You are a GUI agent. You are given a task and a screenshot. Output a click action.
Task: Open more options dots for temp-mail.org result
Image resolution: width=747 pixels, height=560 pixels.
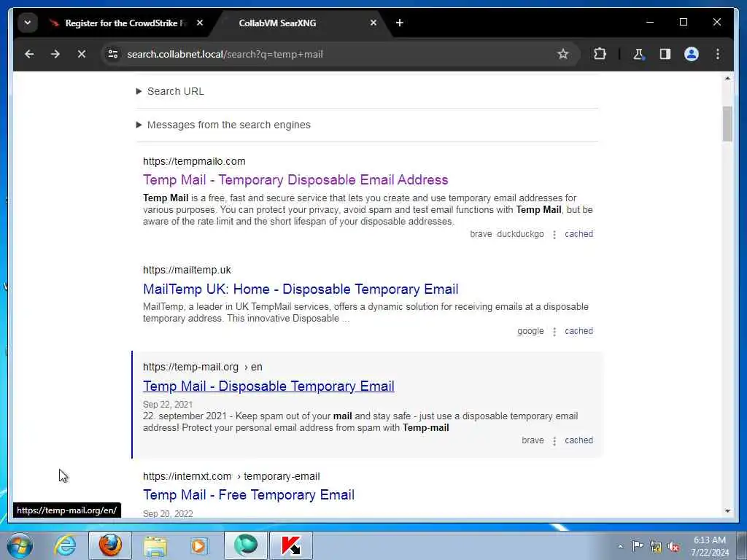554,441
